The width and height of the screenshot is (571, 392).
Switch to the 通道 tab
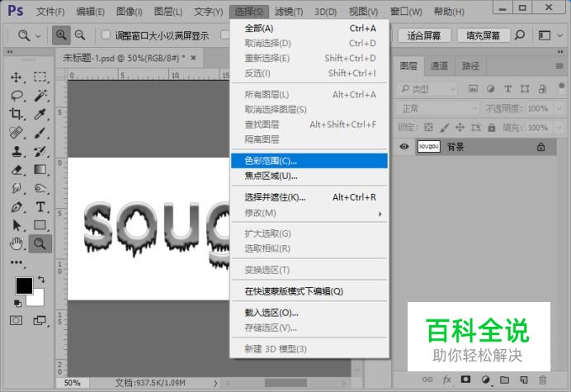pyautogui.click(x=439, y=66)
